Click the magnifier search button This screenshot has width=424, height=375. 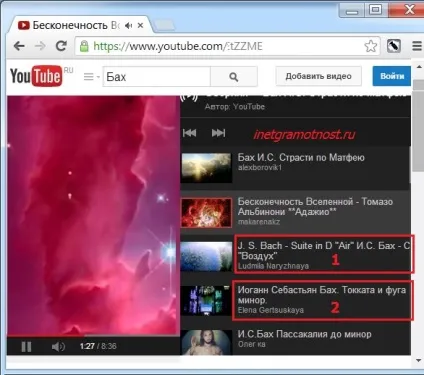(x=234, y=77)
